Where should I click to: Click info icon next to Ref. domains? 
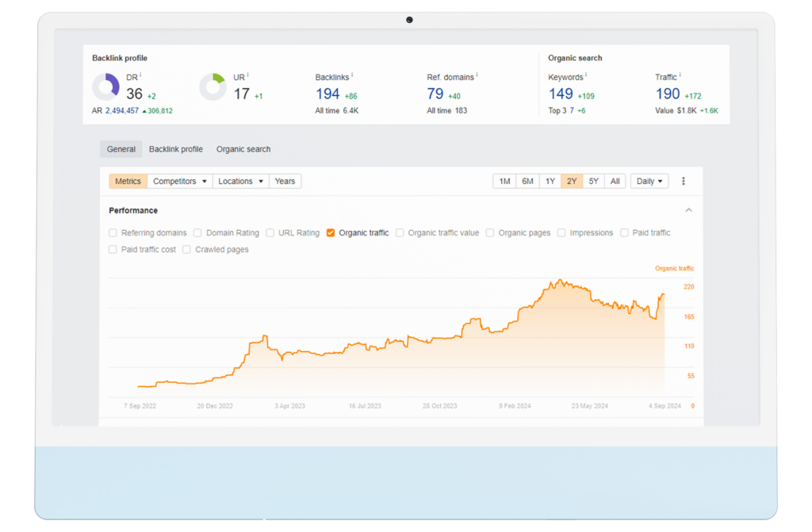(x=477, y=75)
